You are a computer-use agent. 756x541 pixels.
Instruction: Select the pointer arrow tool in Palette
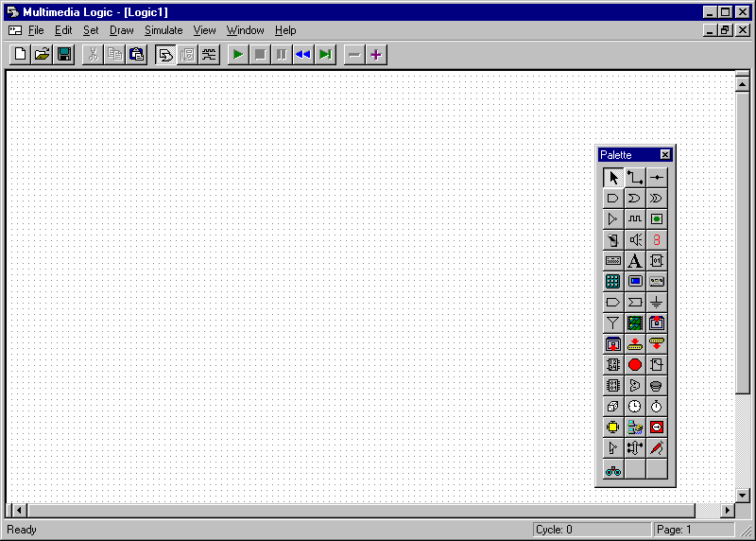(613, 177)
